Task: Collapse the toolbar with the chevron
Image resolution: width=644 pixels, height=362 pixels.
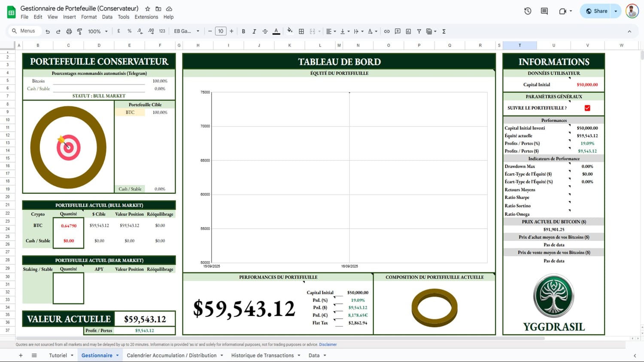Action: (x=629, y=31)
